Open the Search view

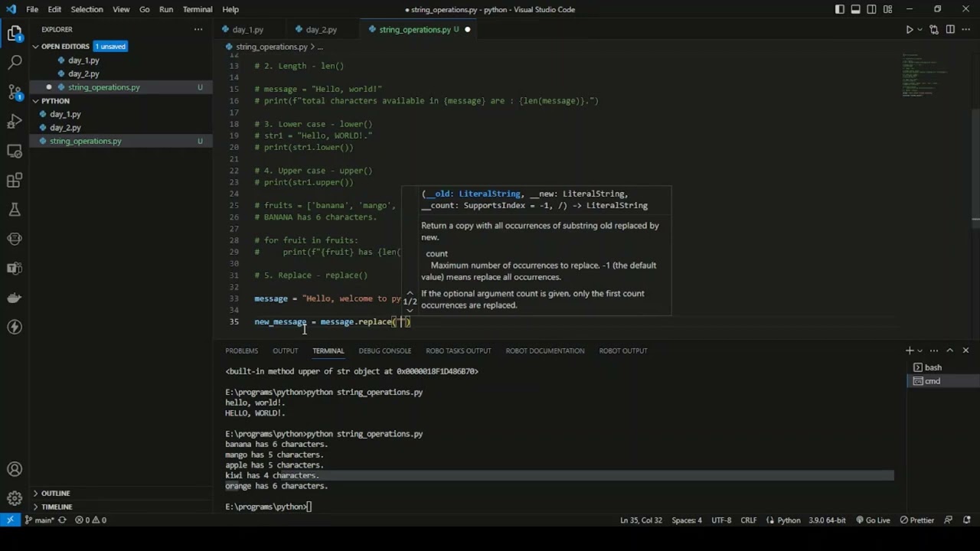click(15, 63)
